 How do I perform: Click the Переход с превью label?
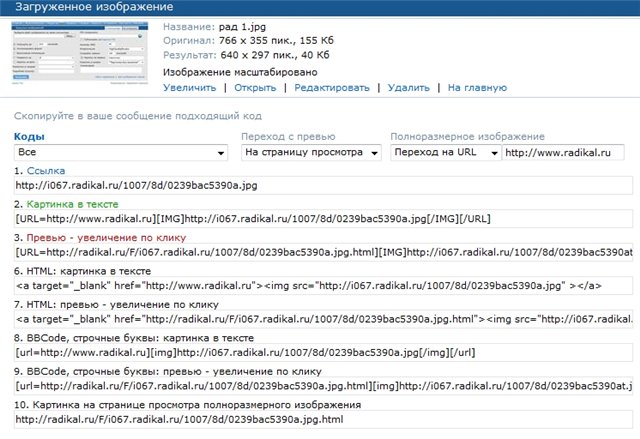pyautogui.click(x=288, y=137)
